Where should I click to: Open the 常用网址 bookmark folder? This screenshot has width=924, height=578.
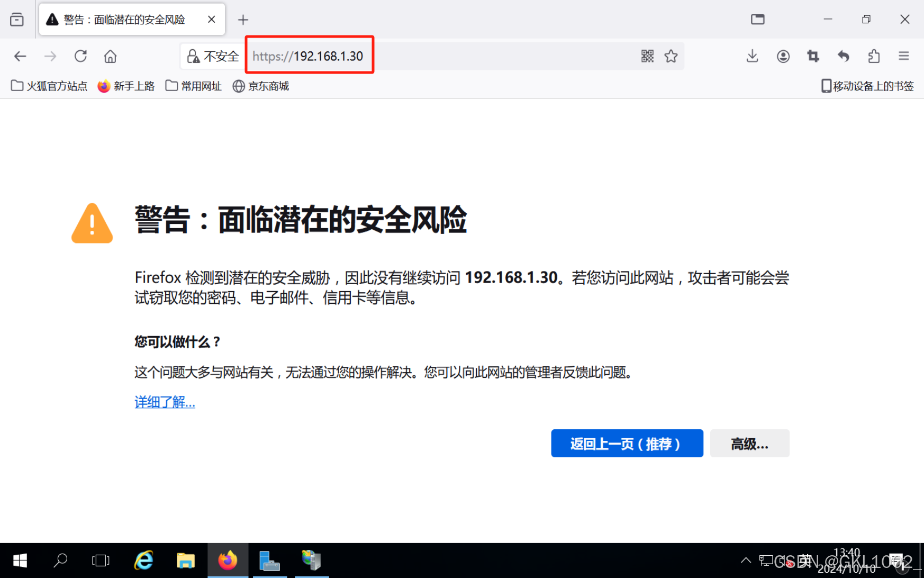point(193,86)
